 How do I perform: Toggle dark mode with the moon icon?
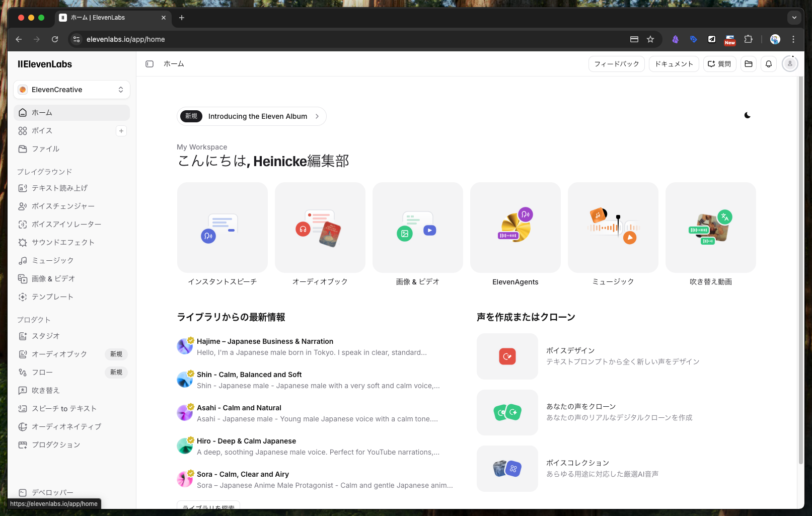pos(747,115)
